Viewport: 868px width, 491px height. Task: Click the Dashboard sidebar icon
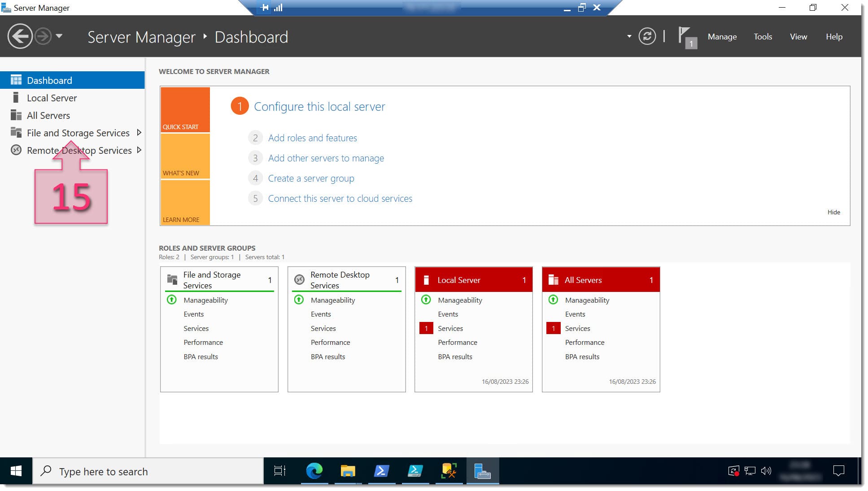point(16,80)
